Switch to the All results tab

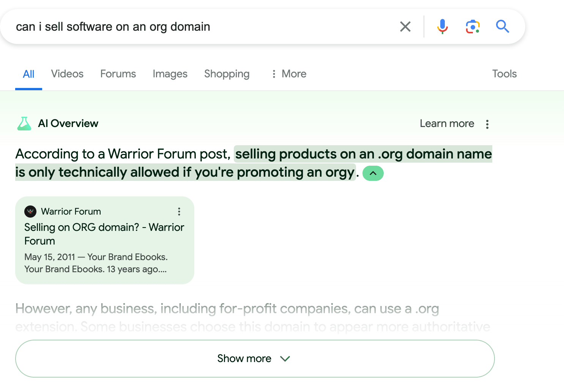pyautogui.click(x=28, y=74)
